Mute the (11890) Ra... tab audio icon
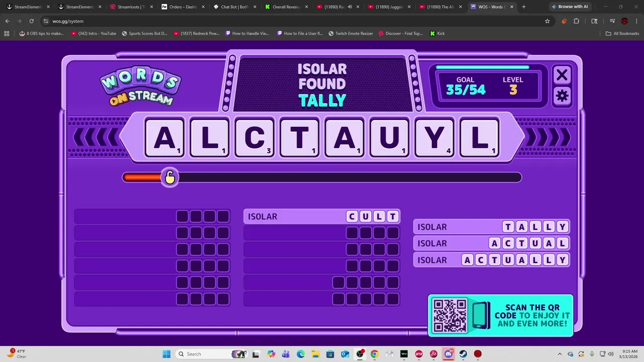644x362 pixels. (350, 7)
